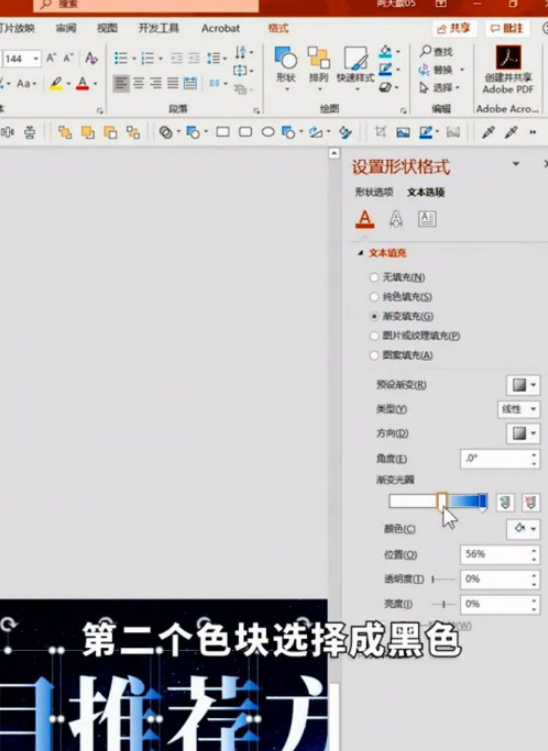This screenshot has width=548, height=751.
Task: Click the numbered list icon
Action: coord(148,58)
